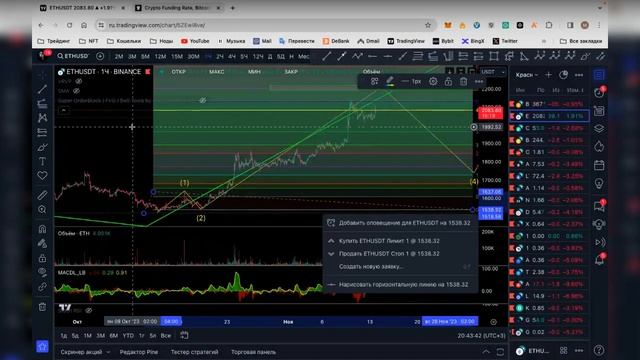Screen dimensions: 640x360
Task: Select the Text tool (T icon)
Action: (x=42, y=161)
